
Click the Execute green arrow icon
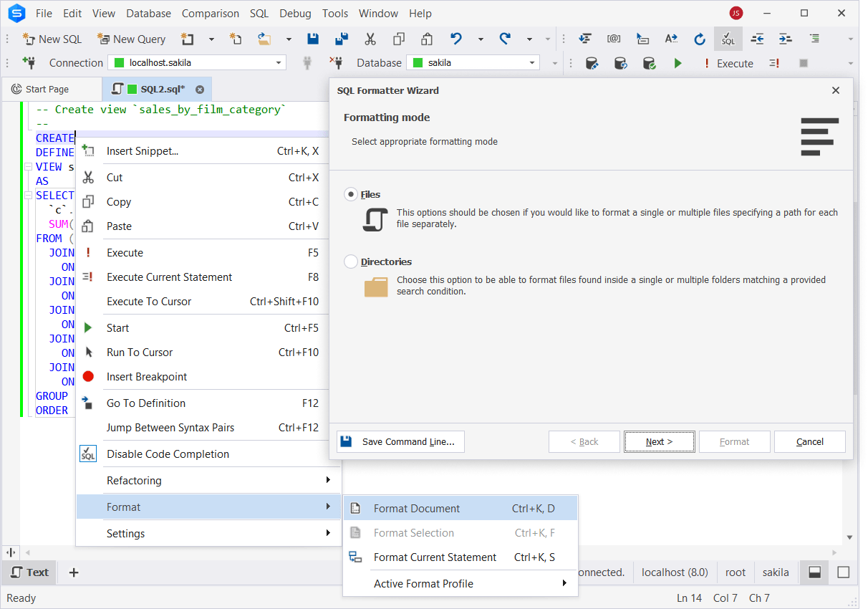[x=677, y=63]
